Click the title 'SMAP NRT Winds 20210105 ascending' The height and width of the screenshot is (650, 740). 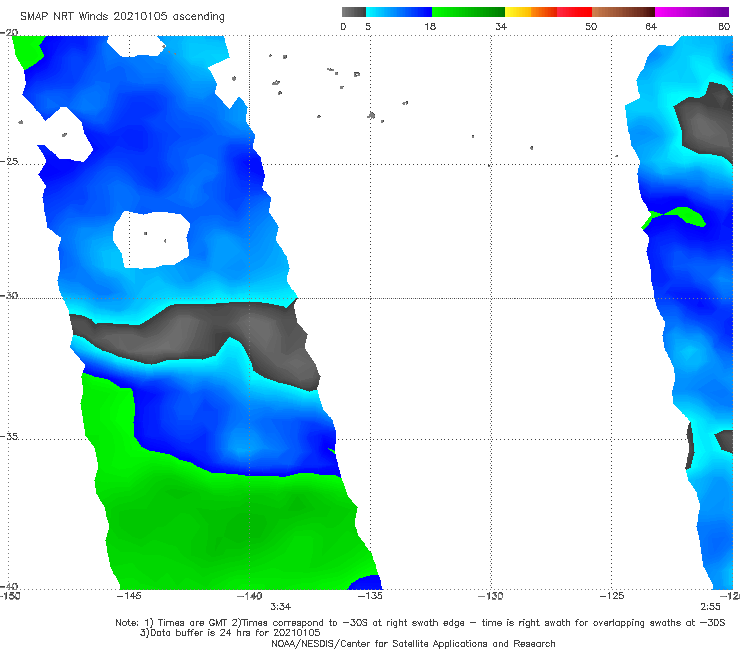coord(122,16)
